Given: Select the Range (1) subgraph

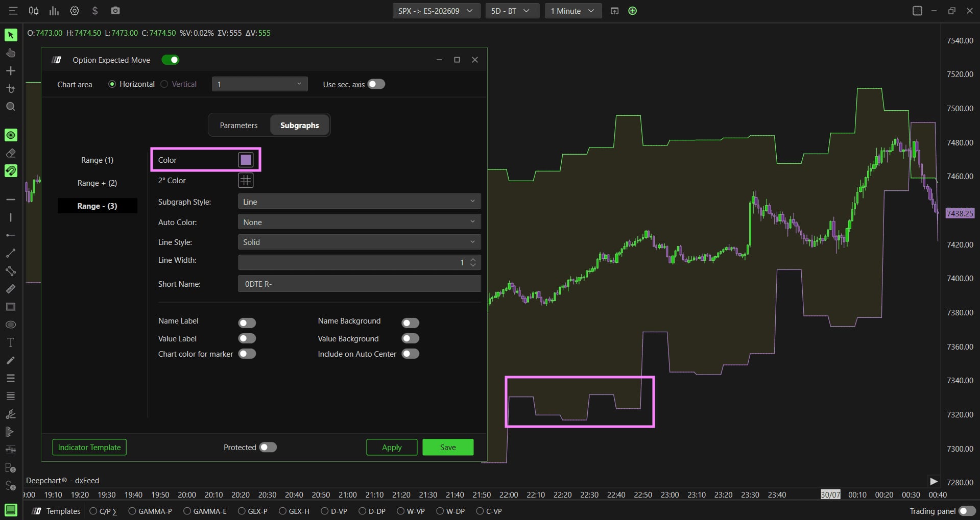Looking at the screenshot, I should pyautogui.click(x=97, y=160).
